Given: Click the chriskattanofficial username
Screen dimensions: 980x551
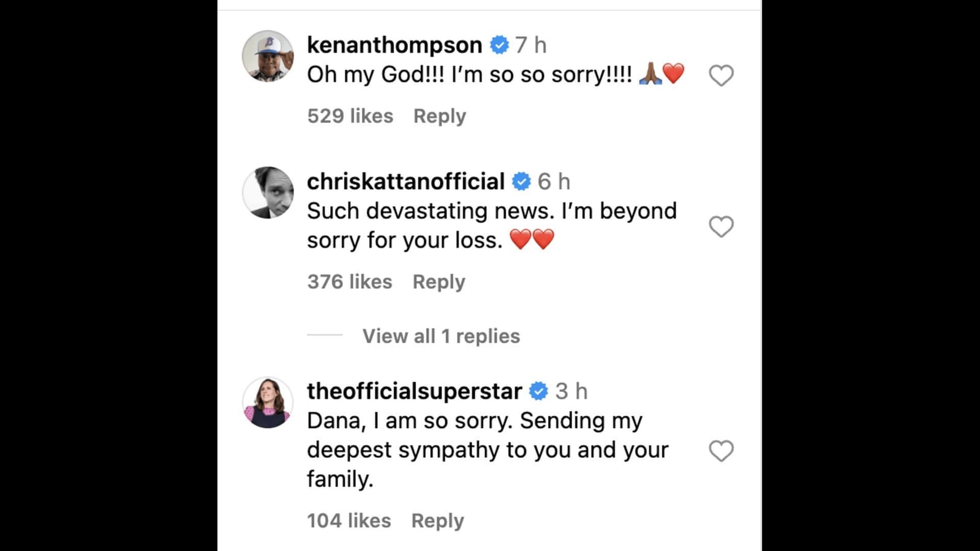Looking at the screenshot, I should coord(405,181).
